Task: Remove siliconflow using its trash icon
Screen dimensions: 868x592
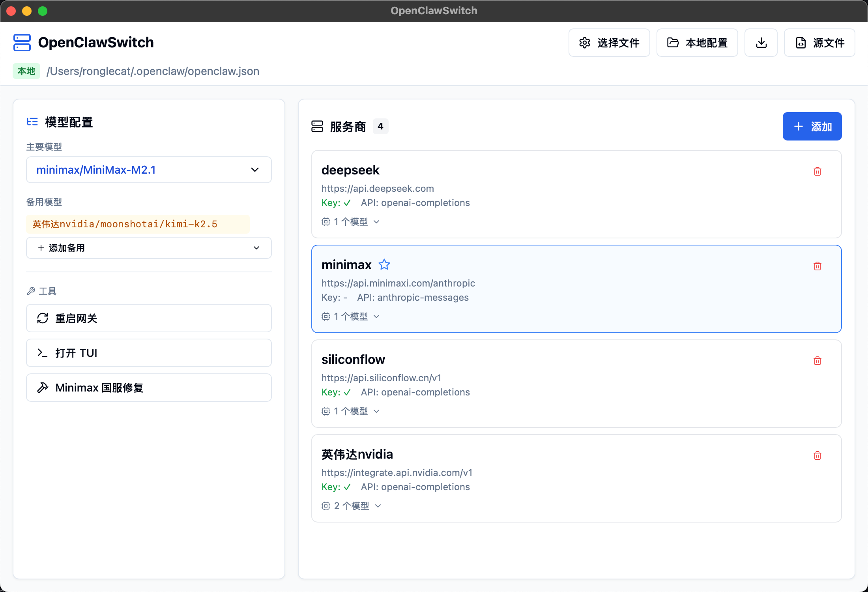Action: coord(817,361)
